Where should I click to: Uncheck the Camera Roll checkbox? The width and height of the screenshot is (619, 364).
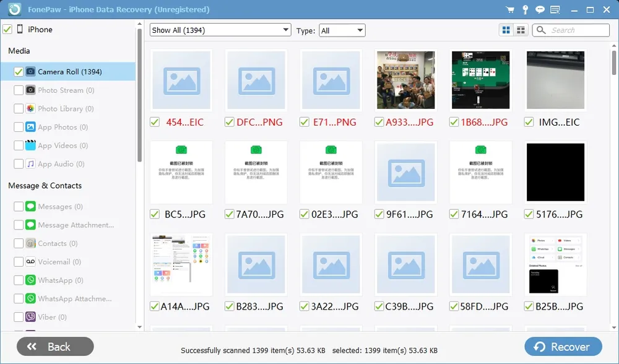pyautogui.click(x=18, y=71)
